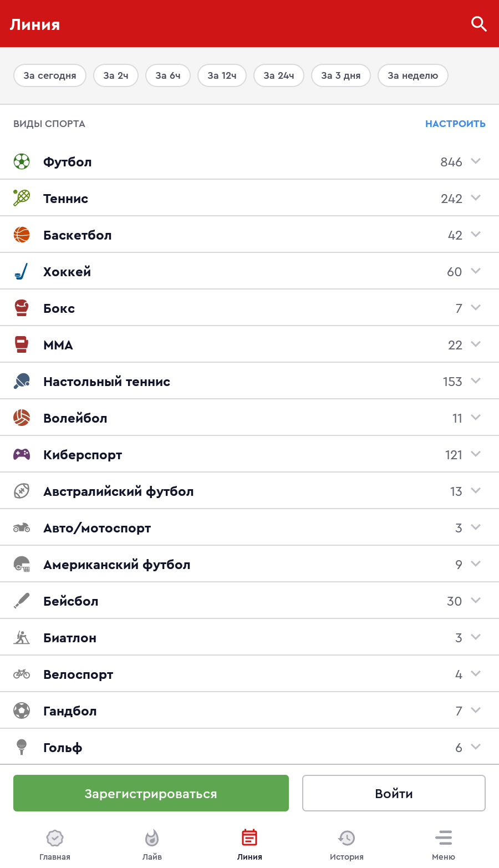Screen dimensions: 499x868
Task: Click the boxing glove icon
Action: pyautogui.click(x=22, y=308)
